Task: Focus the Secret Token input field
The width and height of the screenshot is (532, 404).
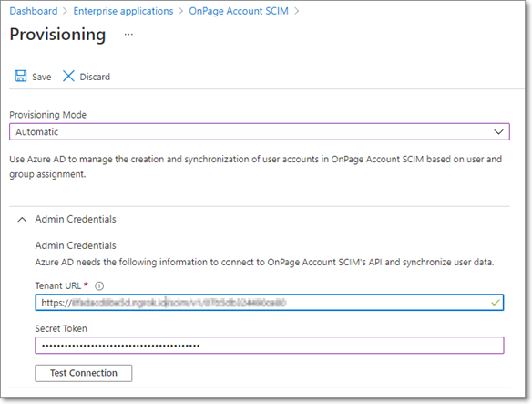Action: 270,346
